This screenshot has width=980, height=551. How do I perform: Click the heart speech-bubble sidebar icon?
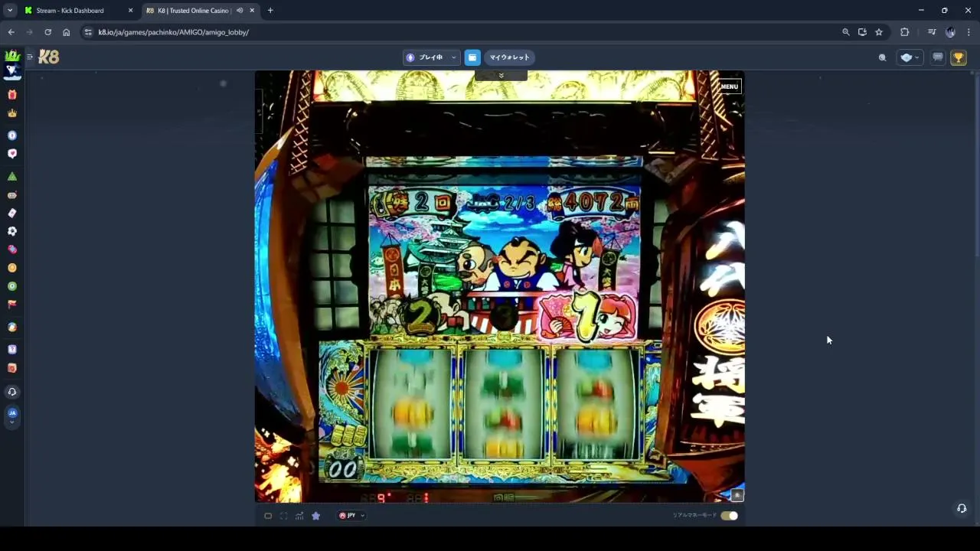[x=11, y=154]
